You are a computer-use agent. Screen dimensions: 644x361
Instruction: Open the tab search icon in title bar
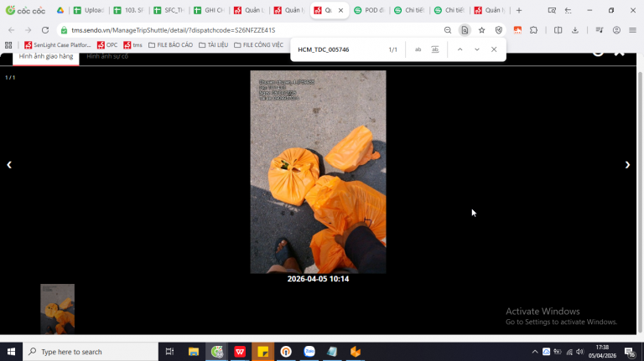tap(552, 10)
